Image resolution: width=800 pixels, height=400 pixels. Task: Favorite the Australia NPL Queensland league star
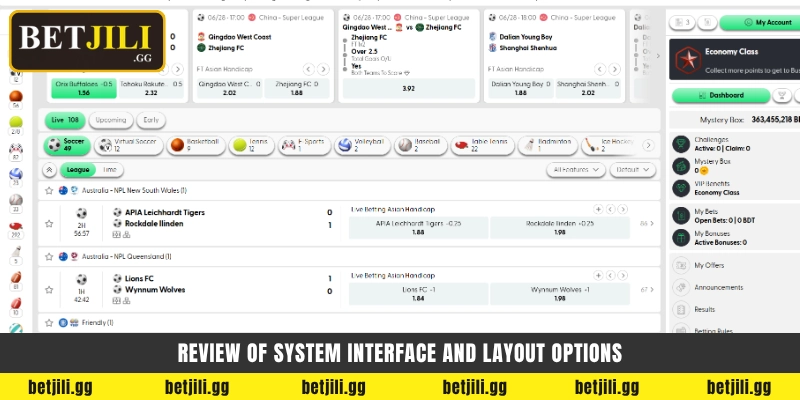(x=49, y=257)
